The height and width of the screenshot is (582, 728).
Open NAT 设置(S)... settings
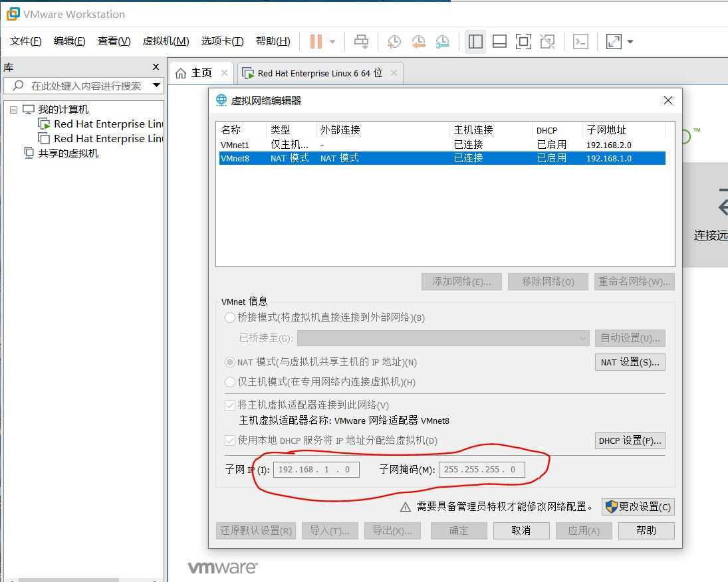(x=630, y=363)
